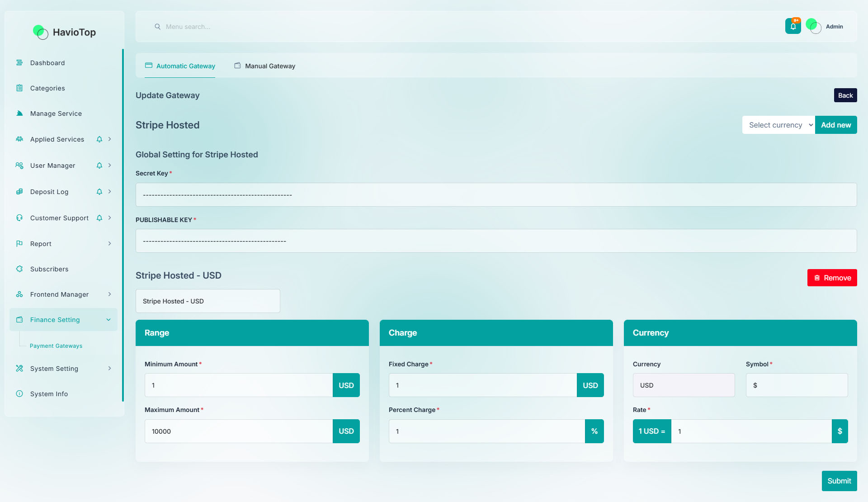Focus the Publishable Key input

496,241
